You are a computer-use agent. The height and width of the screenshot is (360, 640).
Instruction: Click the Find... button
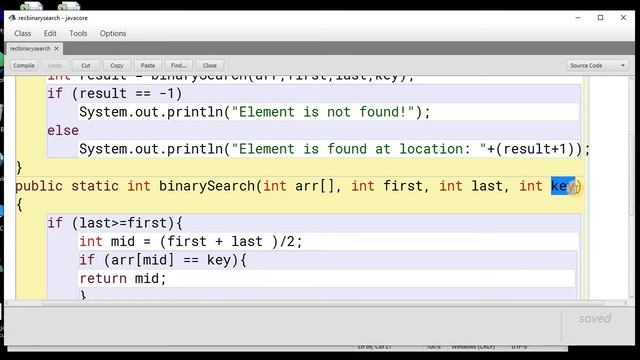pyautogui.click(x=179, y=65)
